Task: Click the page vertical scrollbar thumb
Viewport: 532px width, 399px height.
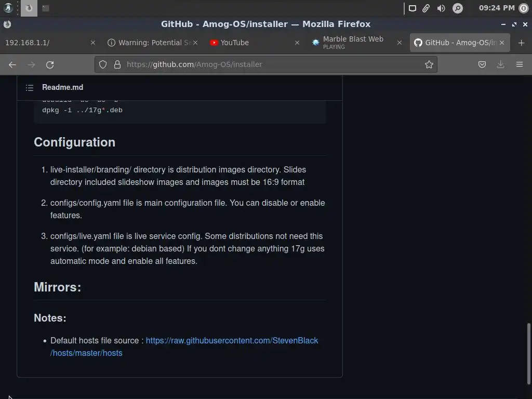Action: 528,353
